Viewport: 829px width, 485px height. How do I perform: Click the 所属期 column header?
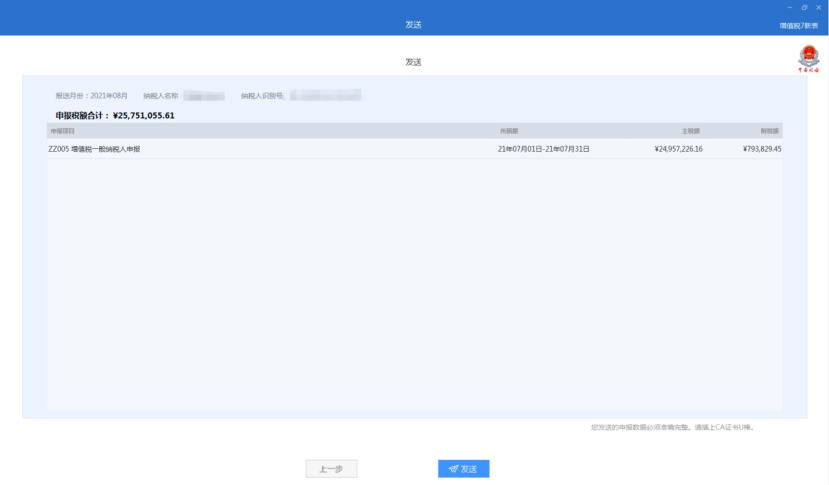pos(509,131)
